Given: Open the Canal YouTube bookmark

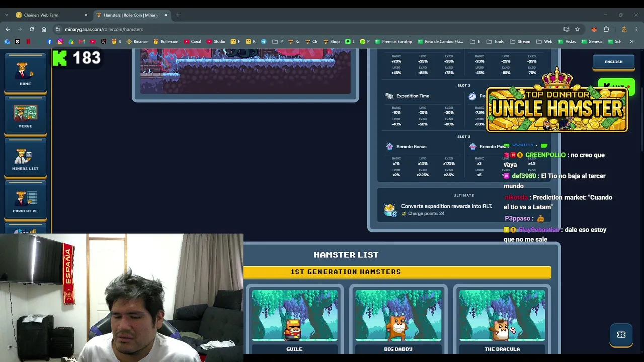Looking at the screenshot, I should point(193,41).
